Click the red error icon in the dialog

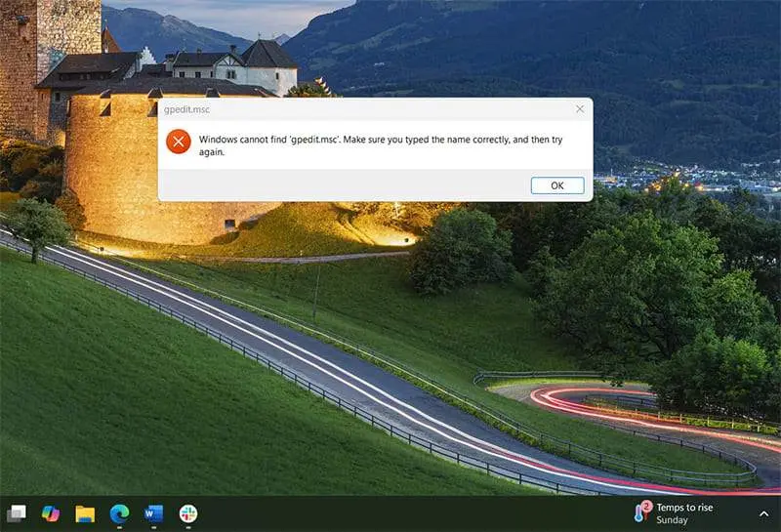click(x=179, y=142)
